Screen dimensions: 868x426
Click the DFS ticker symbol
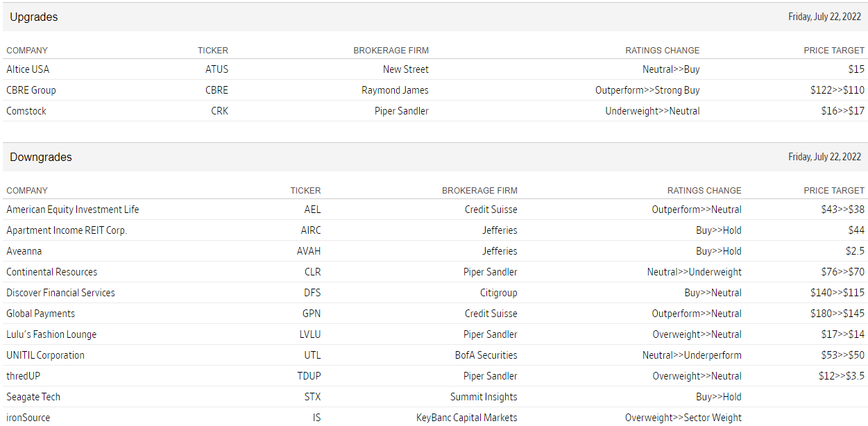click(x=312, y=293)
